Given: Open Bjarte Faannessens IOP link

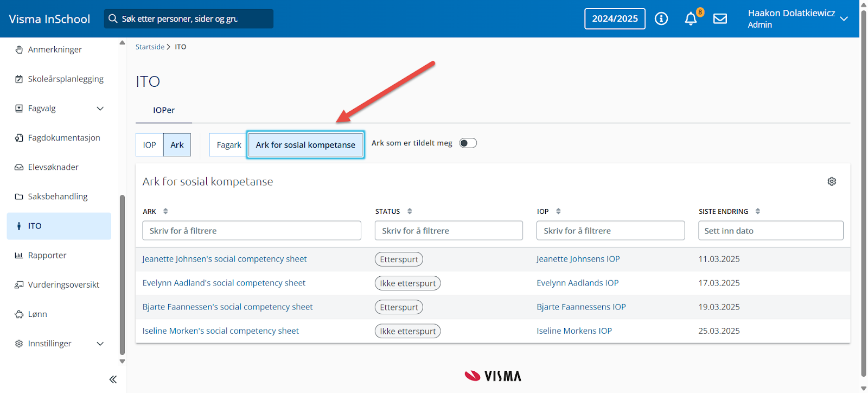Looking at the screenshot, I should [x=581, y=307].
